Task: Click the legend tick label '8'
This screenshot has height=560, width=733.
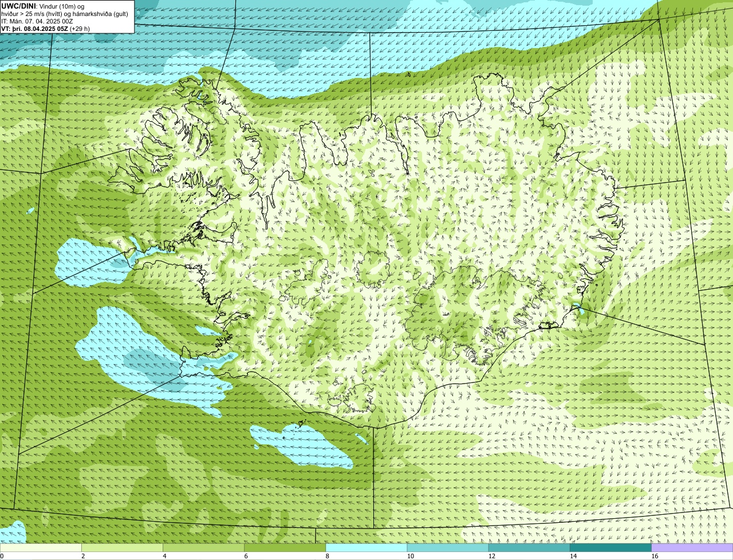Action: [328, 556]
